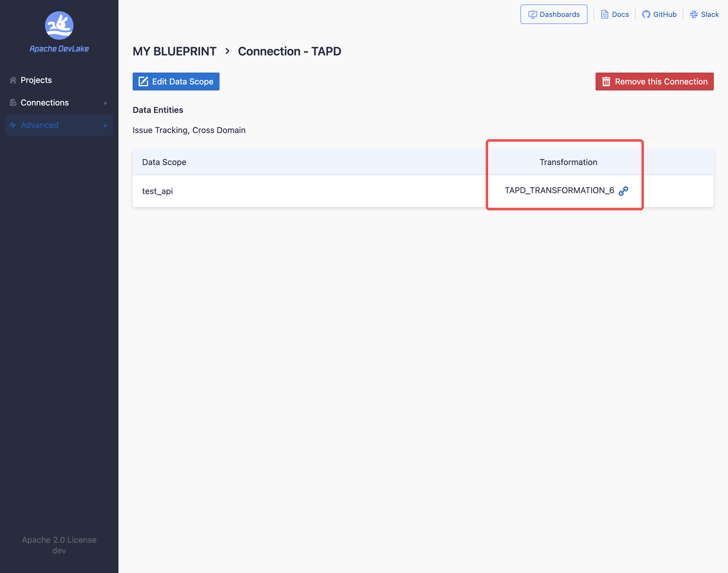Click the Advanced pulse icon
728x573 pixels.
click(x=13, y=125)
